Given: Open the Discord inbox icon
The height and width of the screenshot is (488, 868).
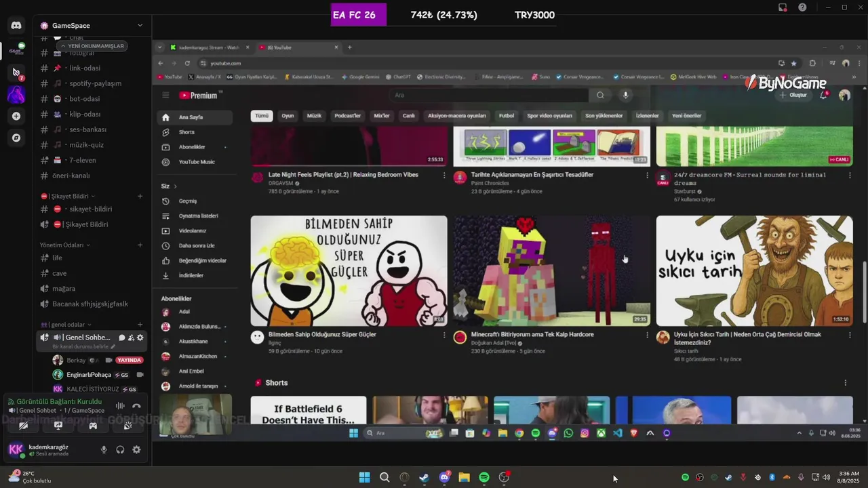Looking at the screenshot, I should pos(783,7).
